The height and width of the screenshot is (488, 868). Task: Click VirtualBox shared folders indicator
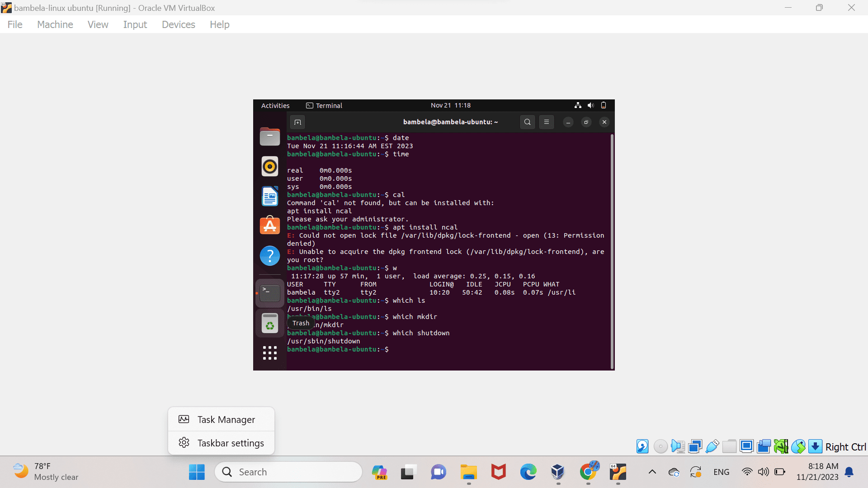click(x=729, y=446)
